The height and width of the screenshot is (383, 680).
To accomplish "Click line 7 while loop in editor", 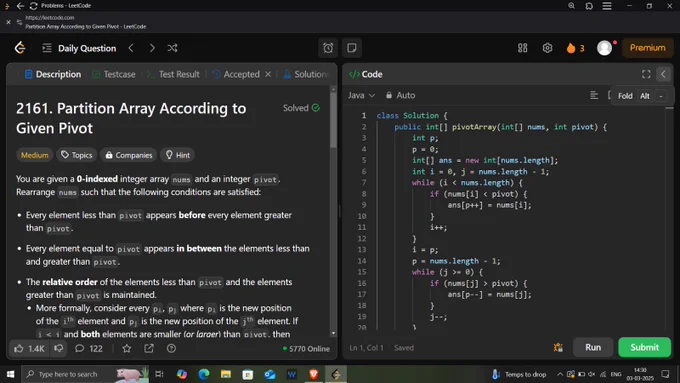I will (x=467, y=183).
